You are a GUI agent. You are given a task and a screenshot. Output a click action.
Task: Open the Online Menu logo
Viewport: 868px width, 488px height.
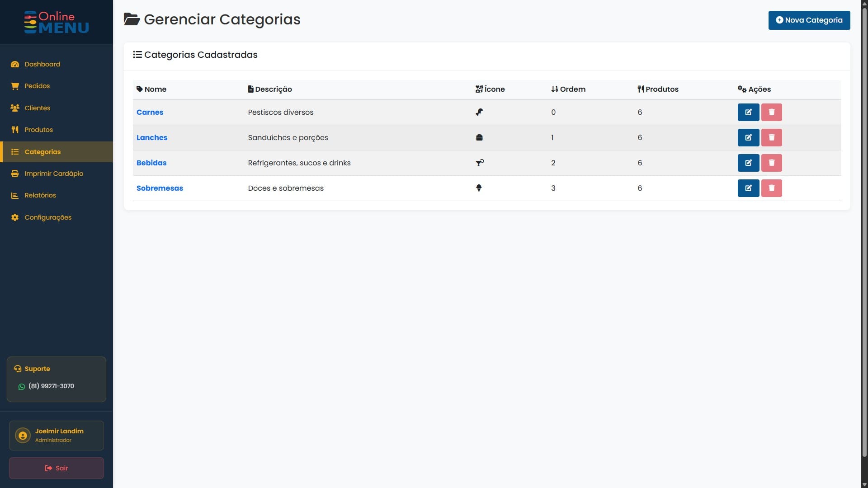coord(56,22)
